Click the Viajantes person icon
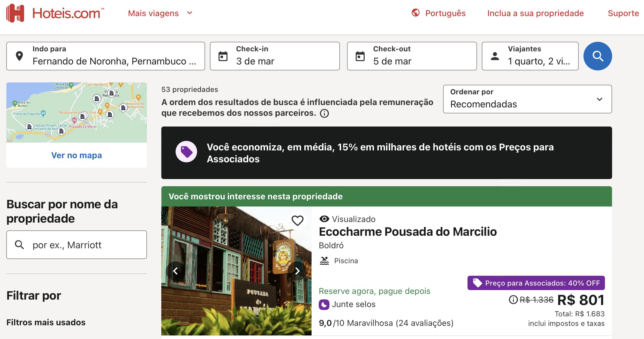Screen dimensions: 644x339 click(x=495, y=56)
